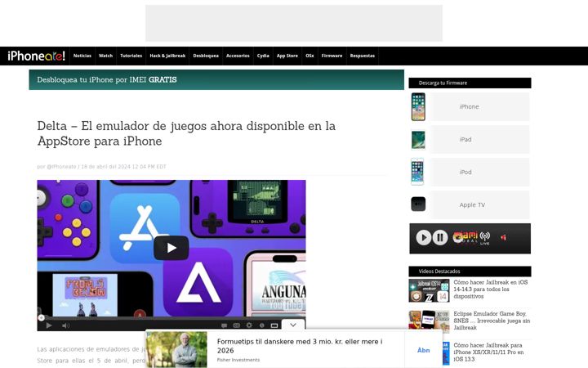
Task: Open the OSx menu item
Action: 310,56
